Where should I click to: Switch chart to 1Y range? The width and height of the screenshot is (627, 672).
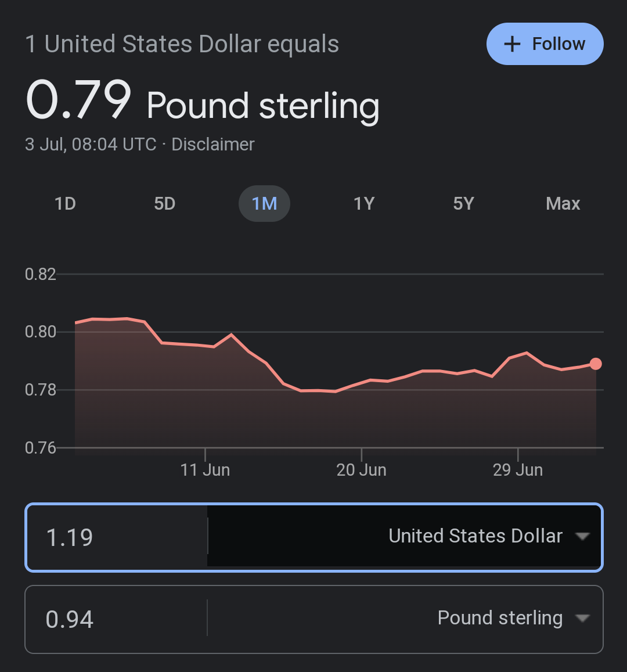coord(364,203)
